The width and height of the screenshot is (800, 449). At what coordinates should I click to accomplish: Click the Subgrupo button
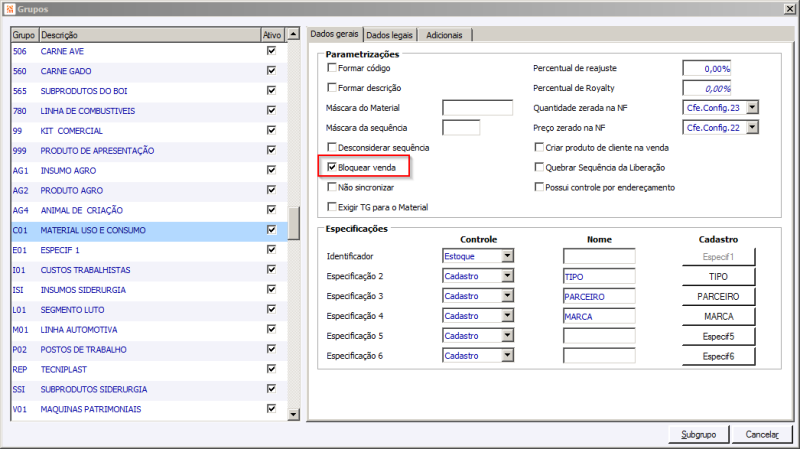pyautogui.click(x=698, y=434)
